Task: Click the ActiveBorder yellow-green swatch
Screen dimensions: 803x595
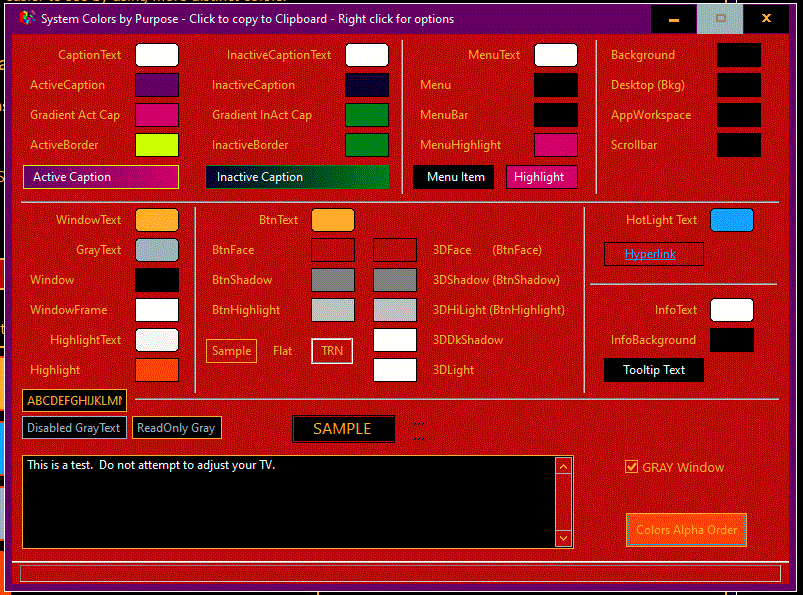Action: (157, 145)
